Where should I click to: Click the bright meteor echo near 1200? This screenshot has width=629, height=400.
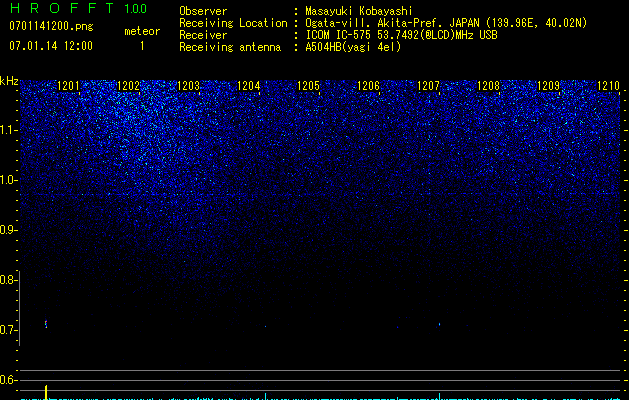[x=46, y=324]
